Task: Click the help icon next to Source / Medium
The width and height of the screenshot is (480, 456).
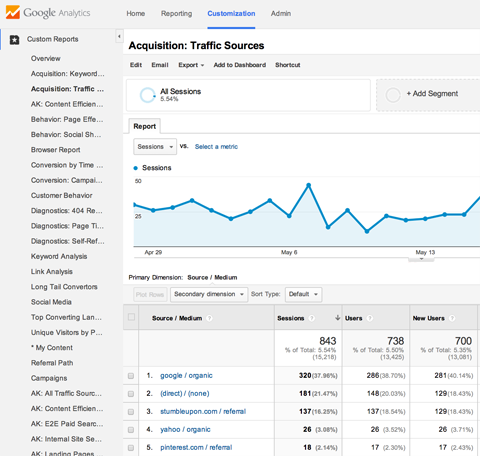Action: click(x=209, y=318)
